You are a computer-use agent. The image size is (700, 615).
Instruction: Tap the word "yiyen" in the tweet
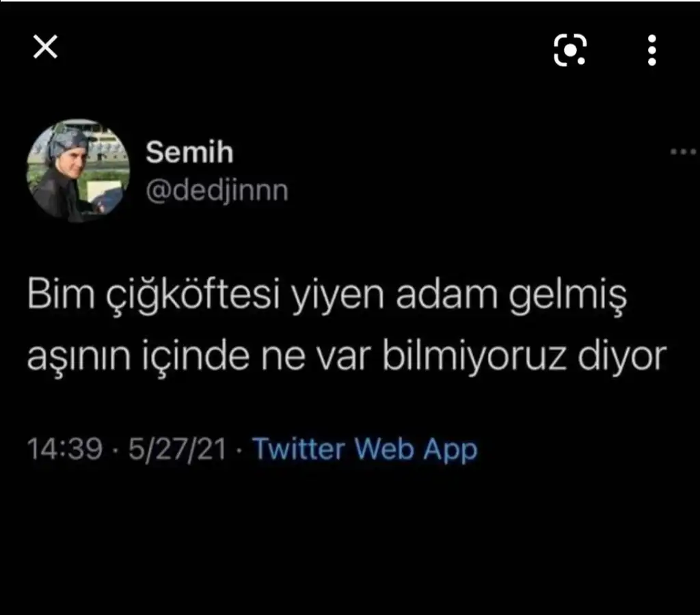tap(338, 297)
